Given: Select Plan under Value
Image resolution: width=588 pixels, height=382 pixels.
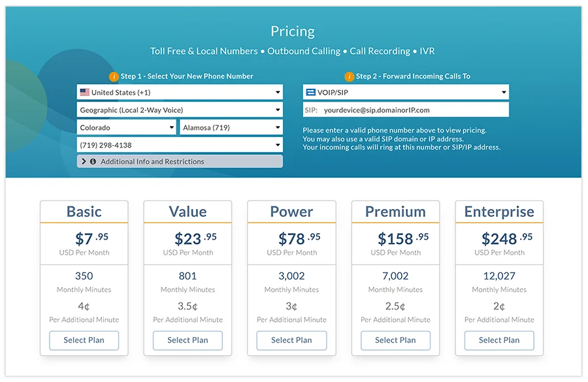Looking at the screenshot, I should click(188, 340).
